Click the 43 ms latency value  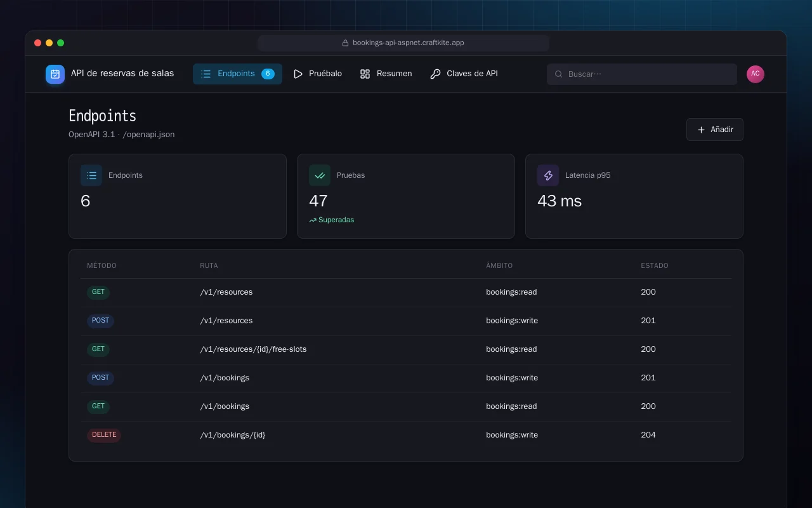[560, 201]
